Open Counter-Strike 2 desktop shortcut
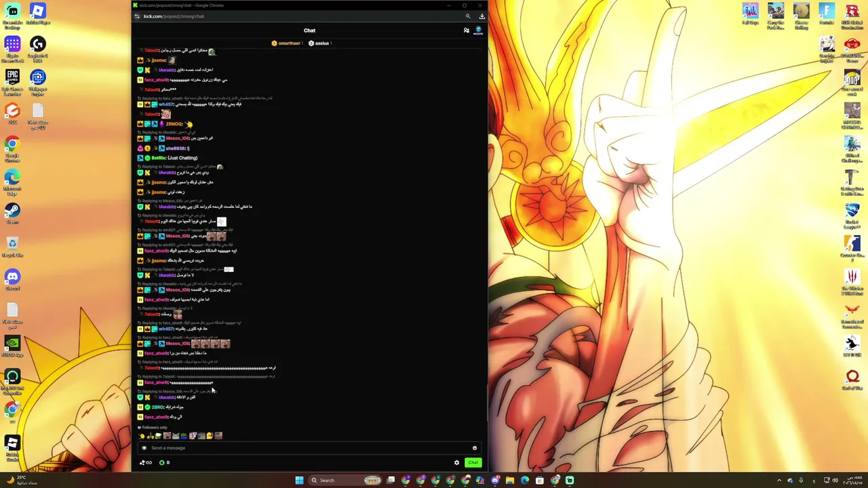The image size is (868, 488). coord(852,248)
